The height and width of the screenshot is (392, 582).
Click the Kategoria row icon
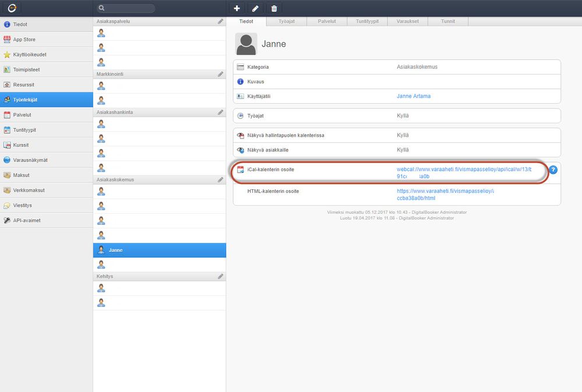coord(241,67)
